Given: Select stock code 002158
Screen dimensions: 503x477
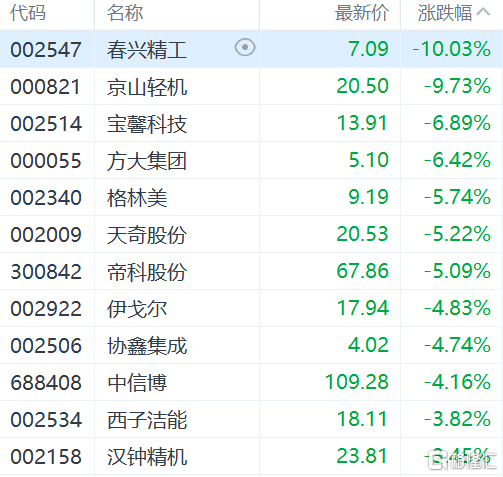Looking at the screenshot, I should click(46, 457).
